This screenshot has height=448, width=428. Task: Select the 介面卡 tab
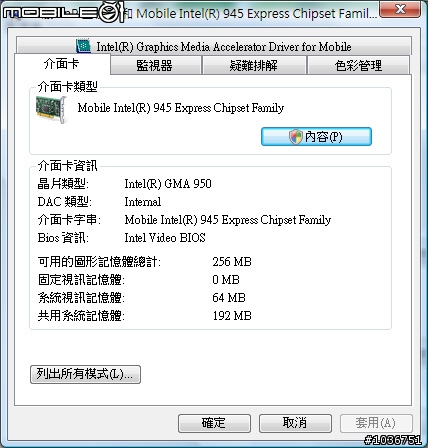click(62, 64)
